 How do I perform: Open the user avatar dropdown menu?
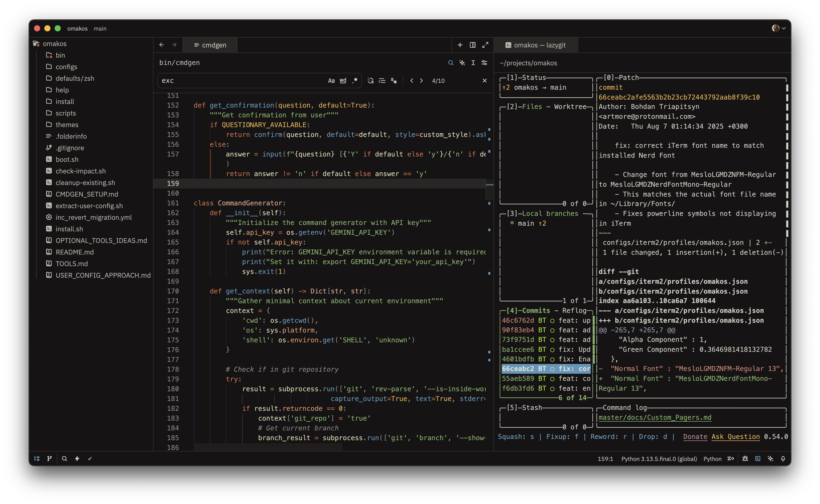click(x=779, y=28)
